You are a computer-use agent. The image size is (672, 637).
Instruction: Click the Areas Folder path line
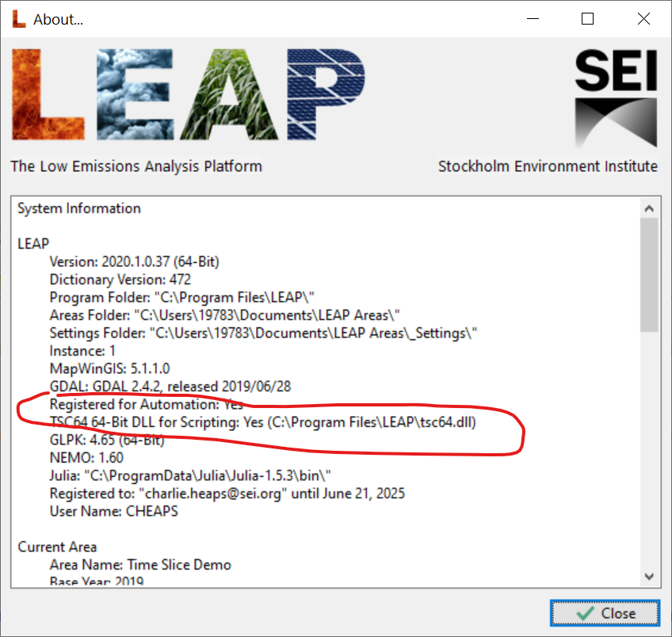(224, 315)
